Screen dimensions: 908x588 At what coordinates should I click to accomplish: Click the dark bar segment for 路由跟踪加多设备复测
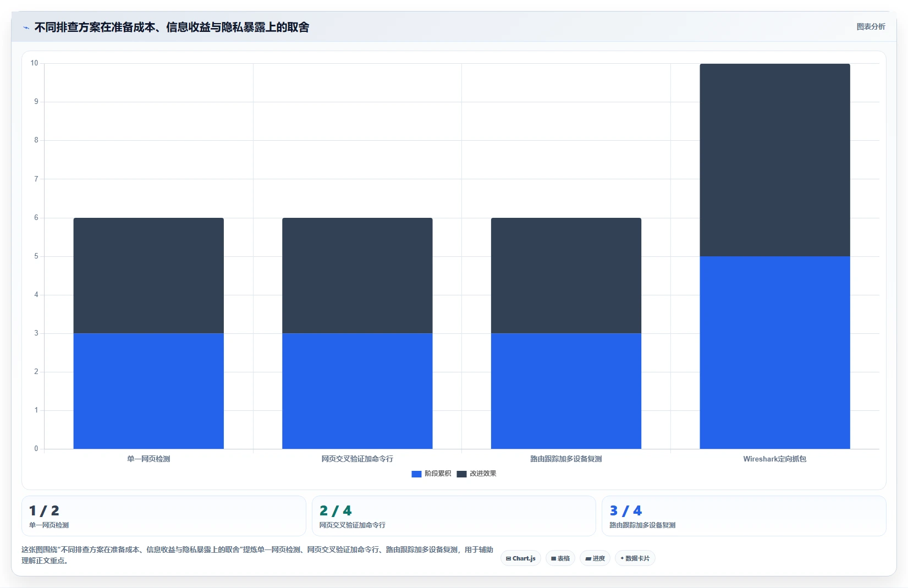(566, 276)
